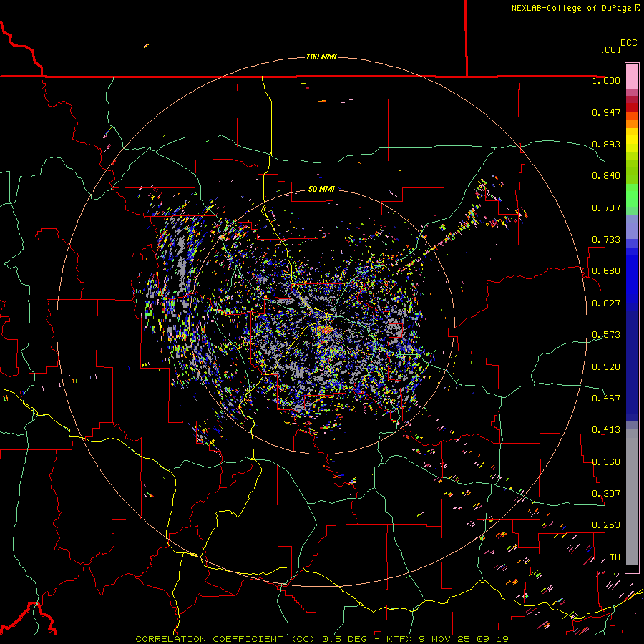Viewport: 644px width, 644px height.
Task: Click the 0.253 scale value
Action: point(606,525)
